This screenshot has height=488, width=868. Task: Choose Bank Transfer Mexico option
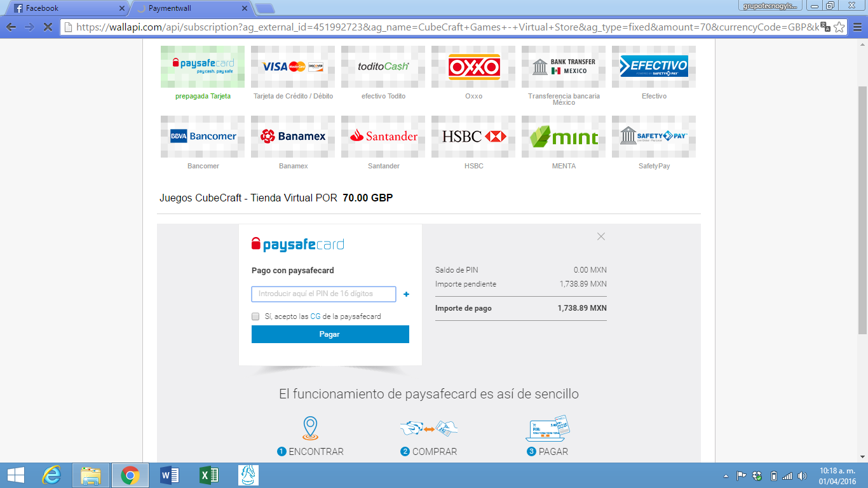click(564, 67)
